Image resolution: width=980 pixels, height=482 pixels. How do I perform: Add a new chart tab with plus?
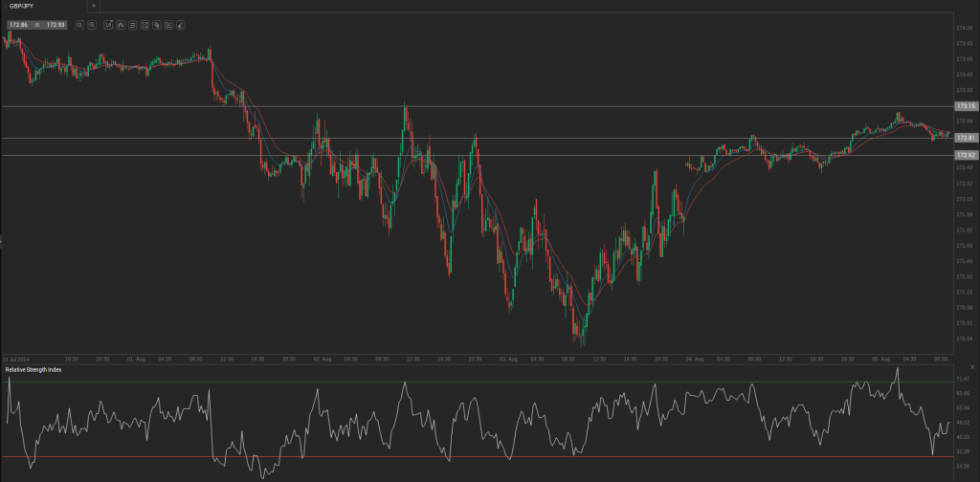[94, 6]
